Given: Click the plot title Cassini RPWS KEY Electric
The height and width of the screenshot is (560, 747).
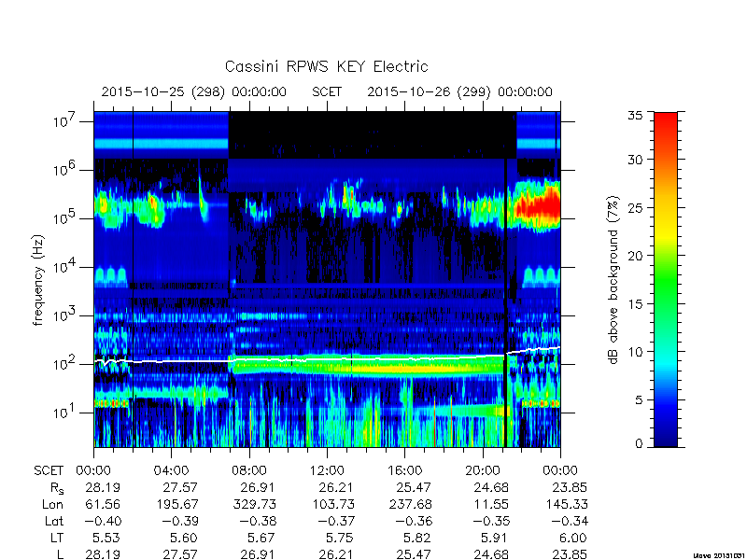Looking at the screenshot, I should 326,66.
